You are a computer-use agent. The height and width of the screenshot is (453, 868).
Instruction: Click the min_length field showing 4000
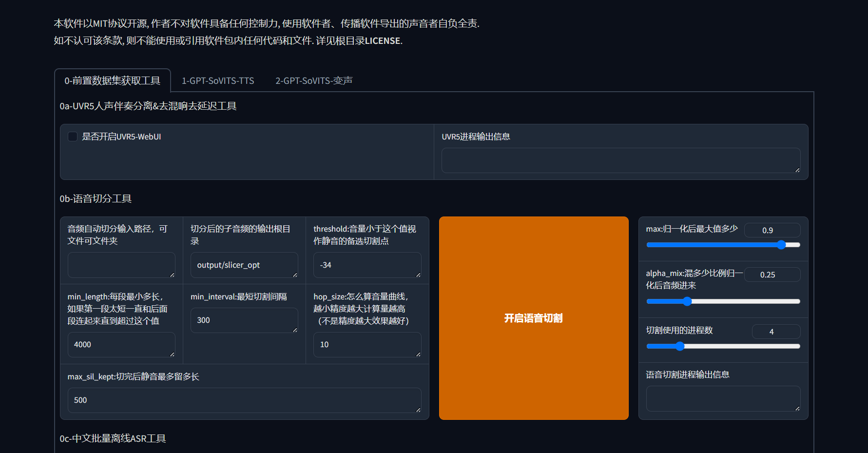(121, 345)
